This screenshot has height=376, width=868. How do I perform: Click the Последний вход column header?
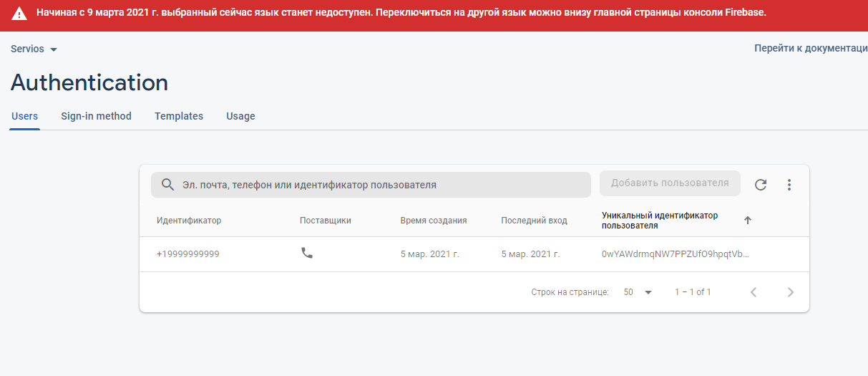tap(534, 221)
